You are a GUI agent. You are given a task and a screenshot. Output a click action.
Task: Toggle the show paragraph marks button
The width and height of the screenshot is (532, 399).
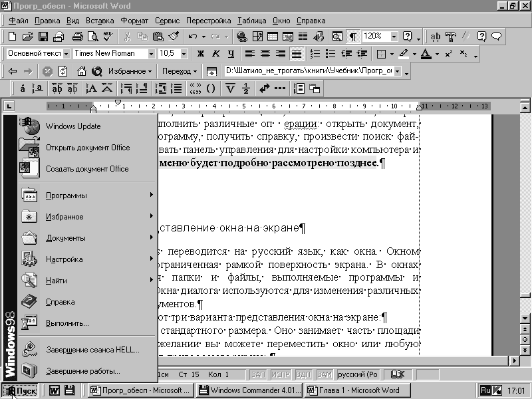click(353, 37)
